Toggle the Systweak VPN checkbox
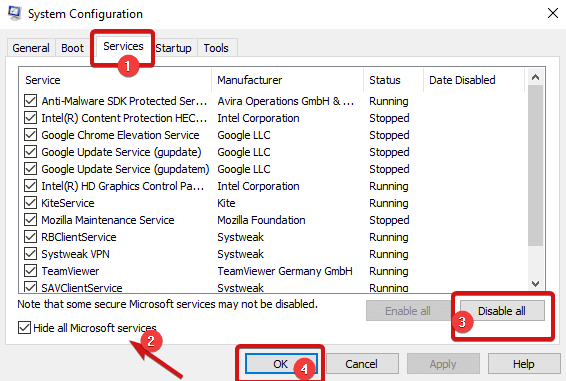The width and height of the screenshot is (566, 381). point(31,254)
